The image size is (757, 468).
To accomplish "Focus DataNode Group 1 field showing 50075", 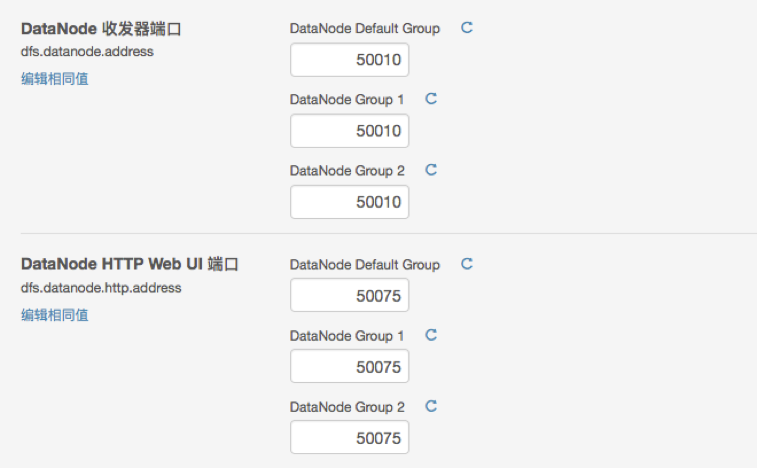I will coord(350,367).
